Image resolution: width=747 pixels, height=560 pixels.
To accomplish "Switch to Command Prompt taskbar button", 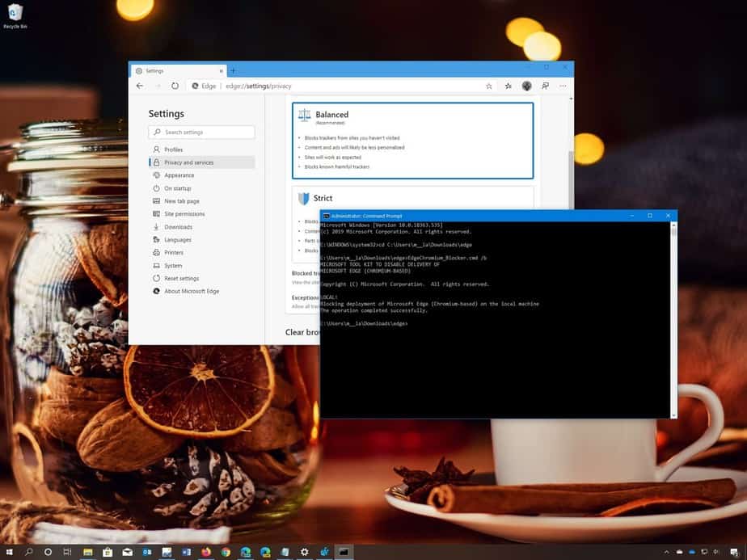I will click(x=344, y=552).
